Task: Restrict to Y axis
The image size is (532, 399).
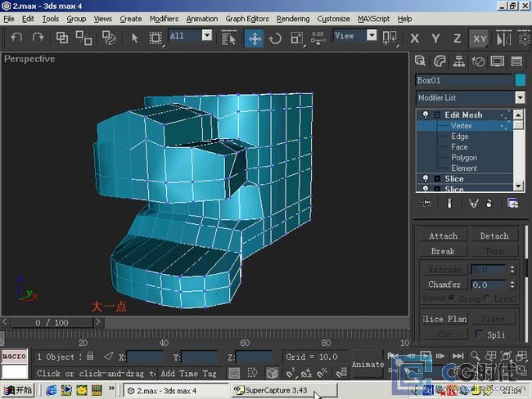Action: coord(435,38)
